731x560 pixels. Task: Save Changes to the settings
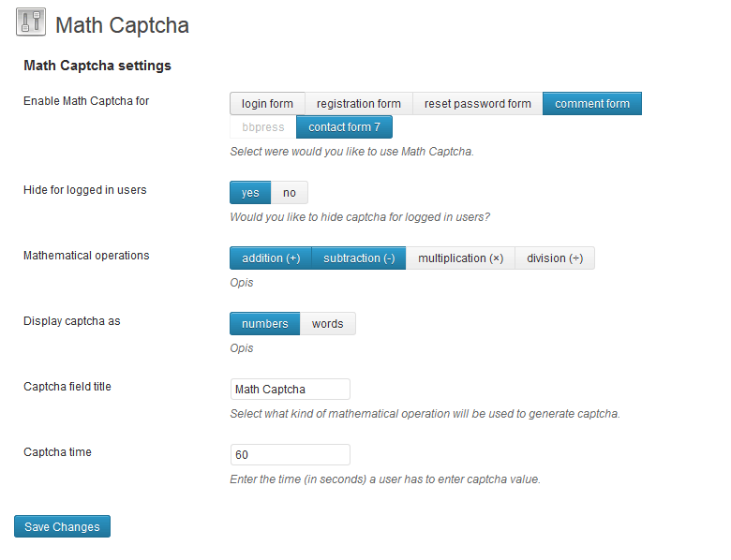tap(62, 527)
